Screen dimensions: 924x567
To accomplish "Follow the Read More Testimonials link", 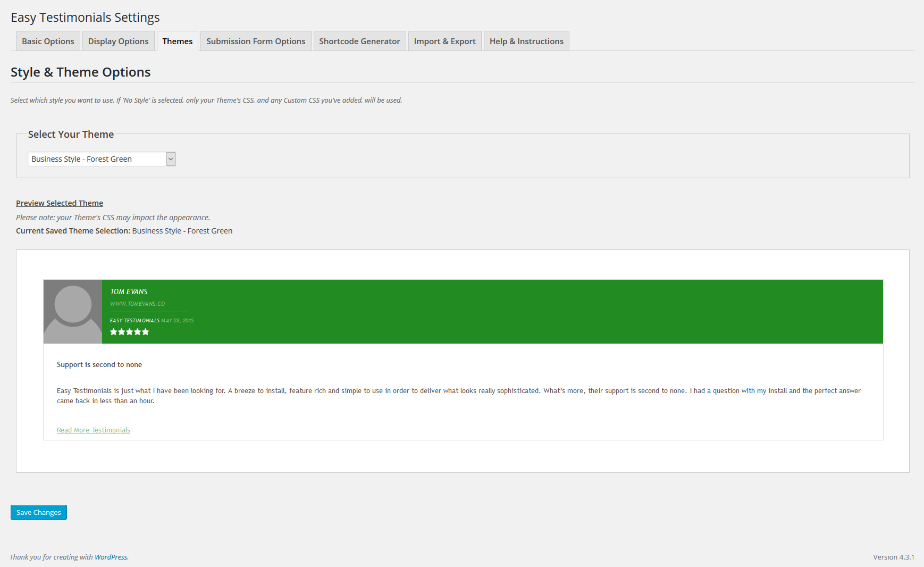I will (94, 430).
